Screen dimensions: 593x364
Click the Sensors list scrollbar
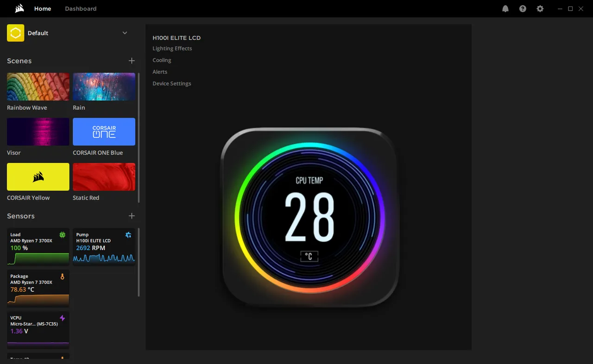(139, 262)
